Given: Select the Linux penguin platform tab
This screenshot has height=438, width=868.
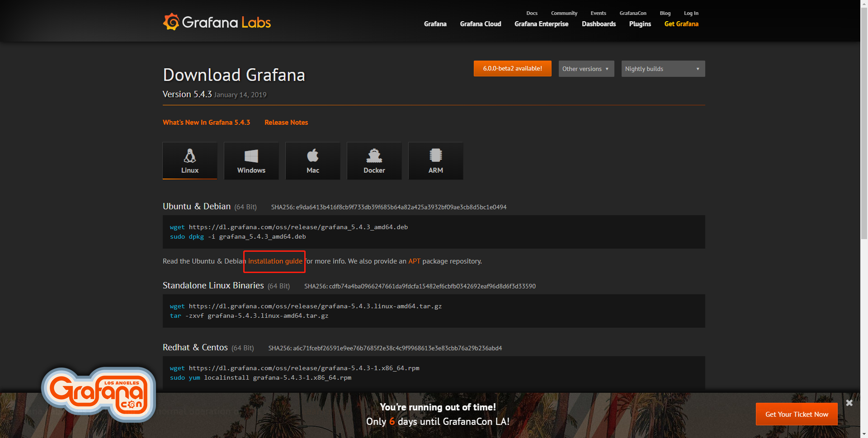Looking at the screenshot, I should pos(190,161).
